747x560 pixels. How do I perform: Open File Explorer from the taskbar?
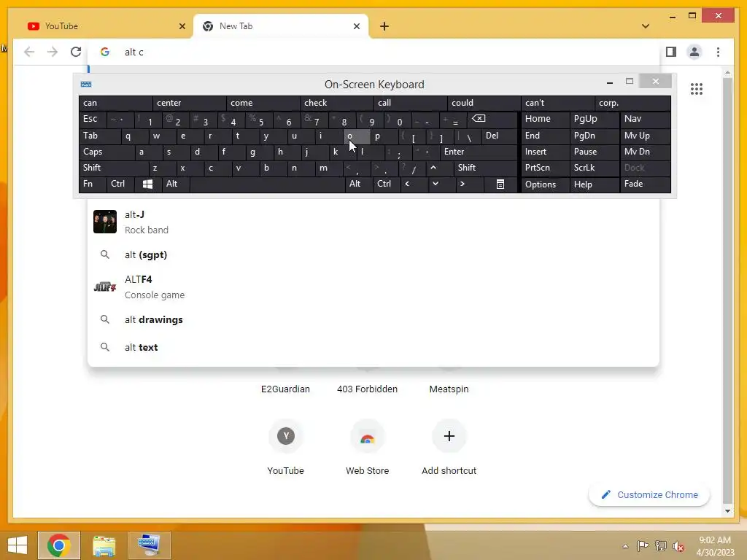(104, 545)
